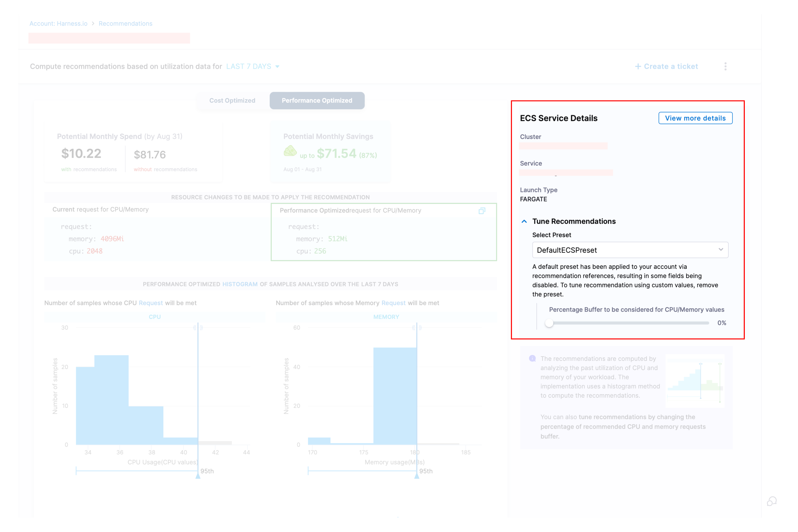Open the Recommendations breadcrumb link
Viewport: 798px width, 532px height.
pyautogui.click(x=125, y=24)
